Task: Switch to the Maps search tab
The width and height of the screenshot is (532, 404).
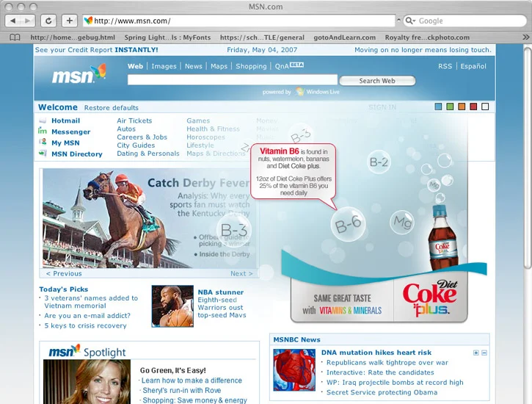Action: click(x=219, y=66)
